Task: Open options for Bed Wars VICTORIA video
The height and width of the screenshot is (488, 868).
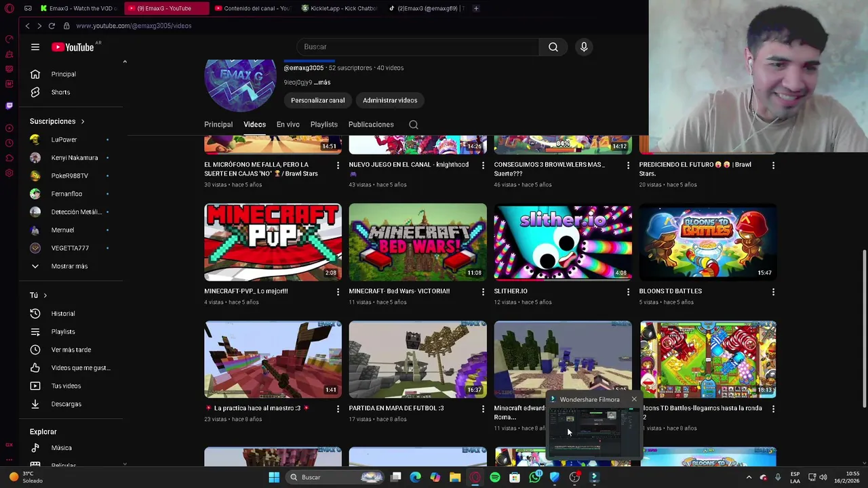Action: pos(483,291)
